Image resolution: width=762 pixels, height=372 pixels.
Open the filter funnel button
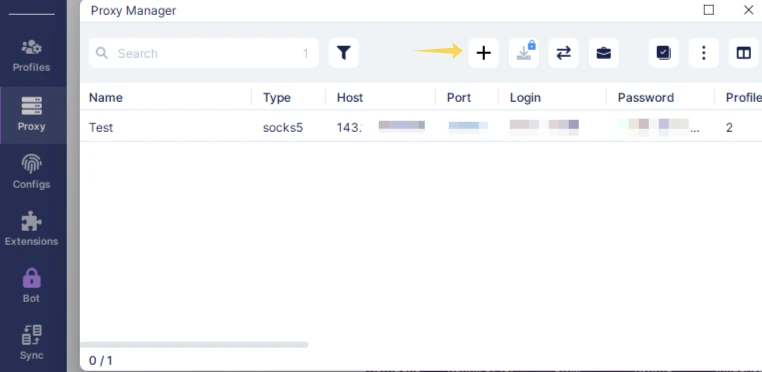(344, 53)
